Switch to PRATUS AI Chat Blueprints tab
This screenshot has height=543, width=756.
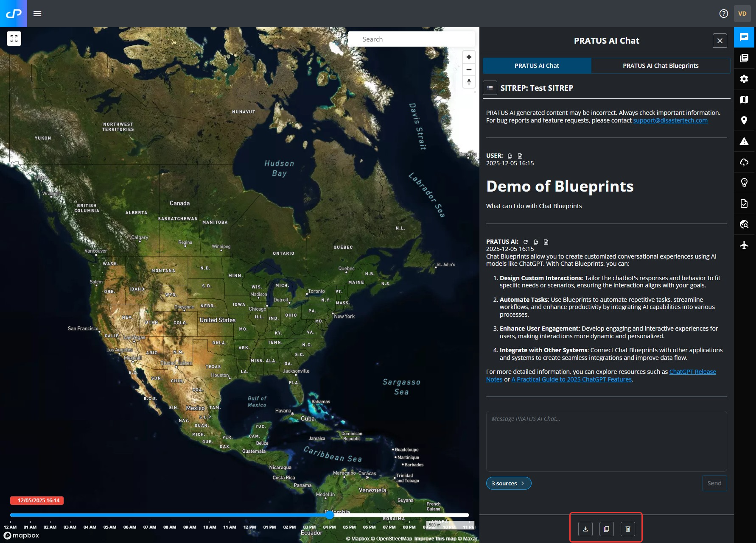point(661,66)
